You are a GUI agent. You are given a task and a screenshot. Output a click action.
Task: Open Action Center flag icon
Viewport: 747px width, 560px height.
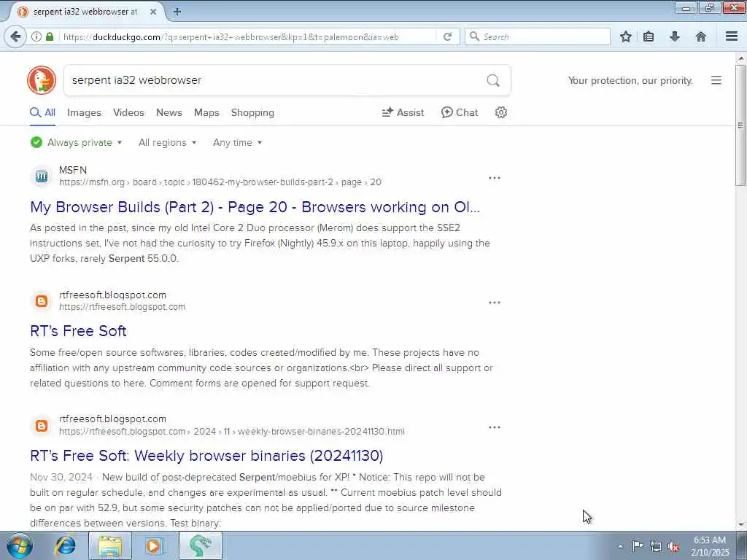(x=637, y=546)
